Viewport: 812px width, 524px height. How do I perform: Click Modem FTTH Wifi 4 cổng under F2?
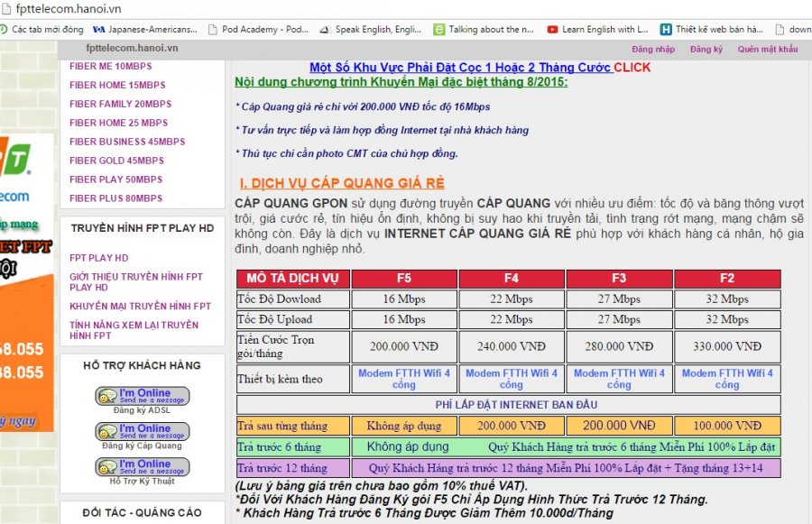pos(727,379)
